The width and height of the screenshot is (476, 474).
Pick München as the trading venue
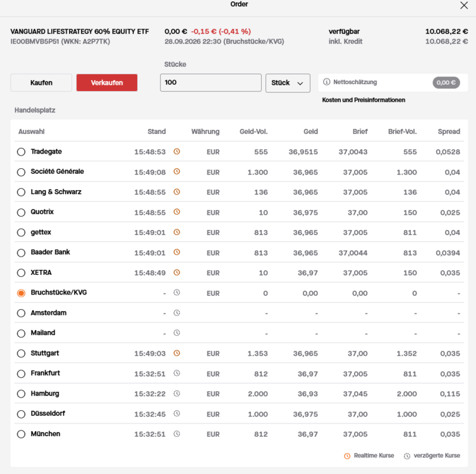21,434
